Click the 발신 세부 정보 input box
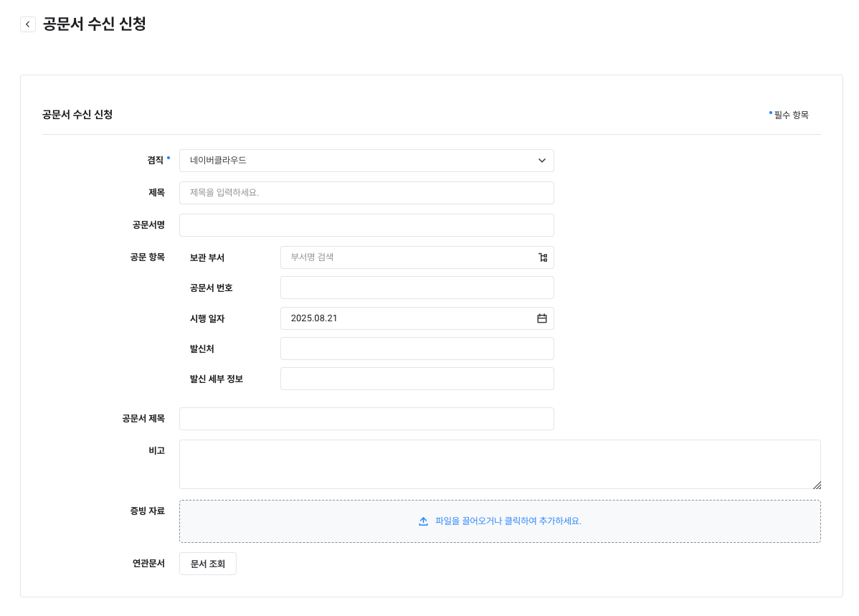859x616 pixels. tap(417, 379)
